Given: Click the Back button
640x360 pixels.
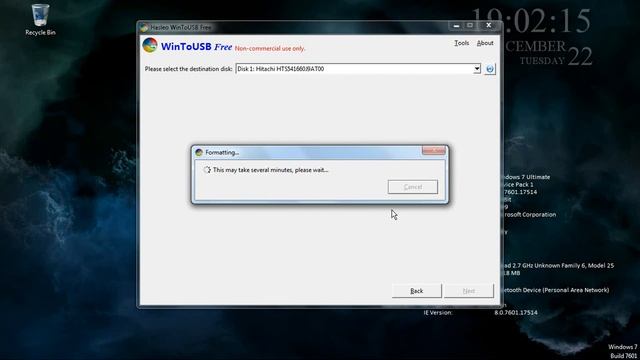Looking at the screenshot, I should pos(417,291).
